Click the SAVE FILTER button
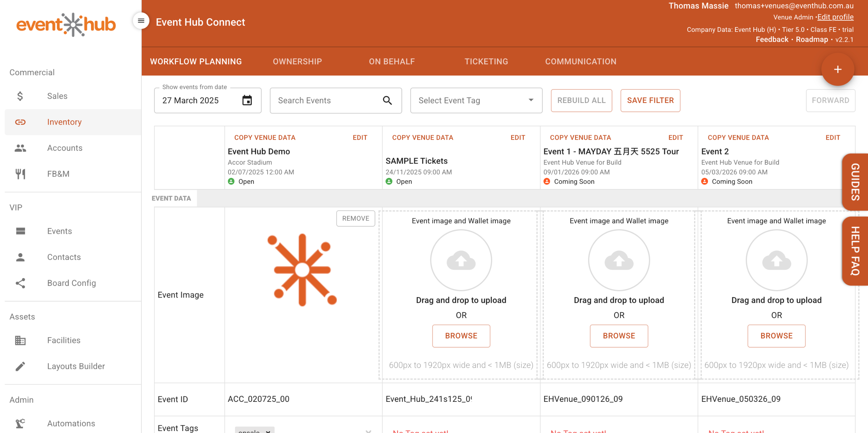The height and width of the screenshot is (433, 868). [x=650, y=100]
